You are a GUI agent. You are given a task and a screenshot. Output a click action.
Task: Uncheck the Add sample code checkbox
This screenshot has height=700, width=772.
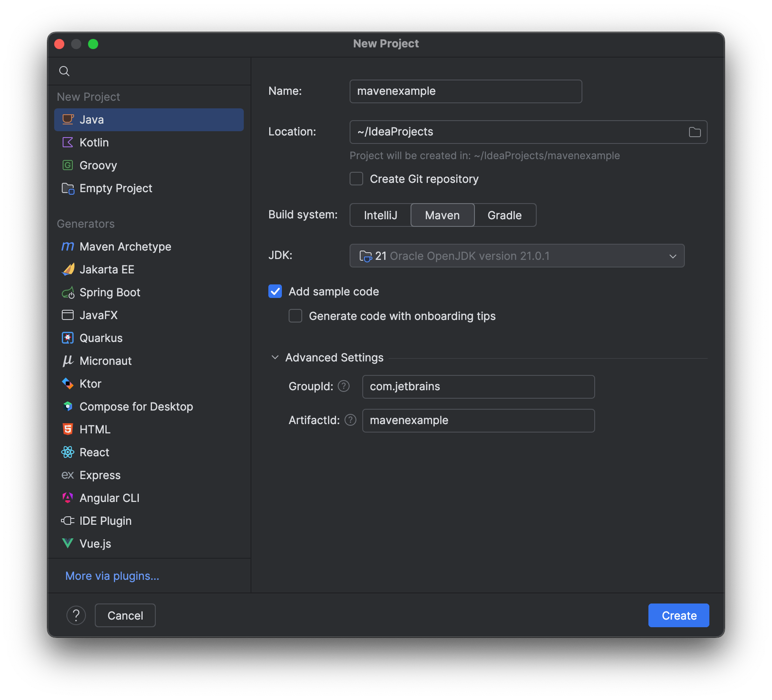(x=275, y=291)
